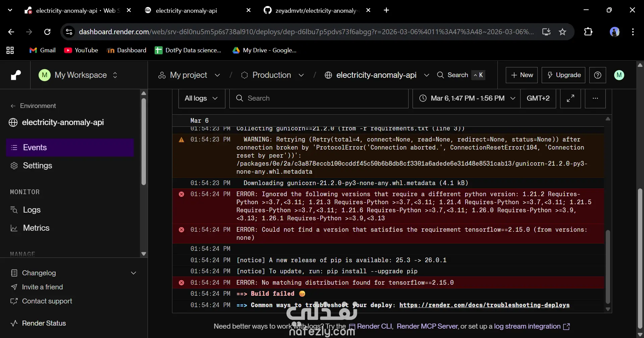This screenshot has width=644, height=338.
Task: Click the 'Downloading gunicorn-21.2.0' log line
Action: click(388, 183)
